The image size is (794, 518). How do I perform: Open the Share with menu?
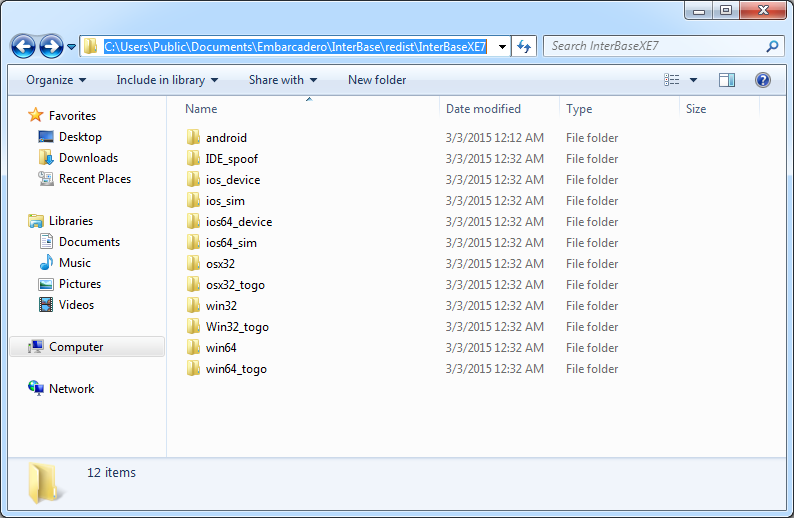coord(282,80)
